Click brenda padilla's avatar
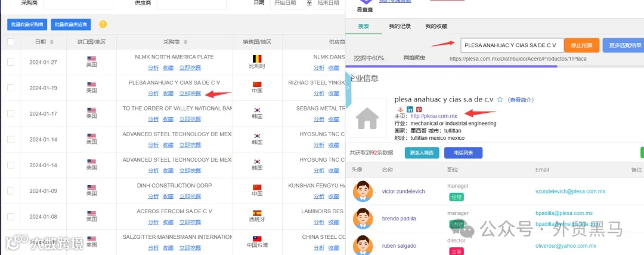Viewport: 644px width, 255px height. (x=363, y=219)
